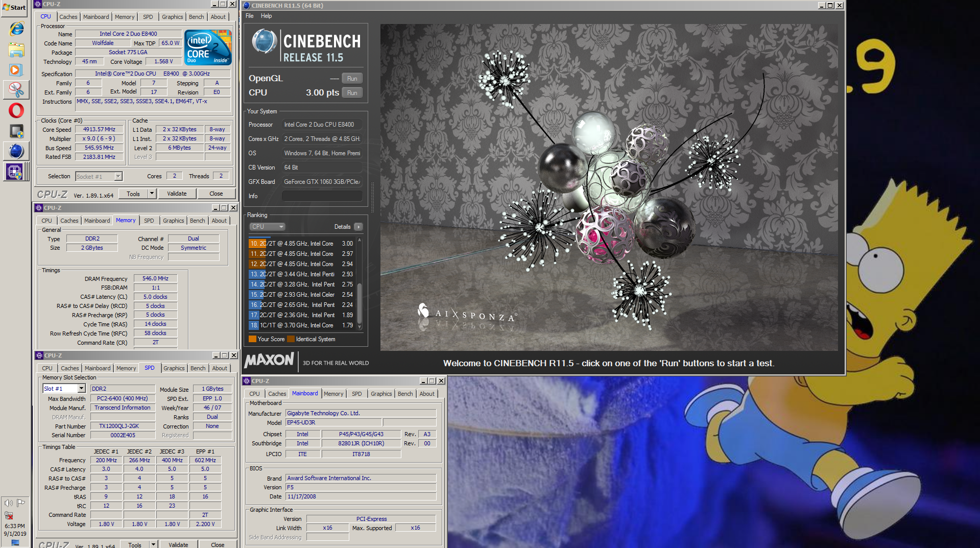Click the title bar icon of the CPU-Z Mainboard window
The image size is (980, 548).
point(247,381)
